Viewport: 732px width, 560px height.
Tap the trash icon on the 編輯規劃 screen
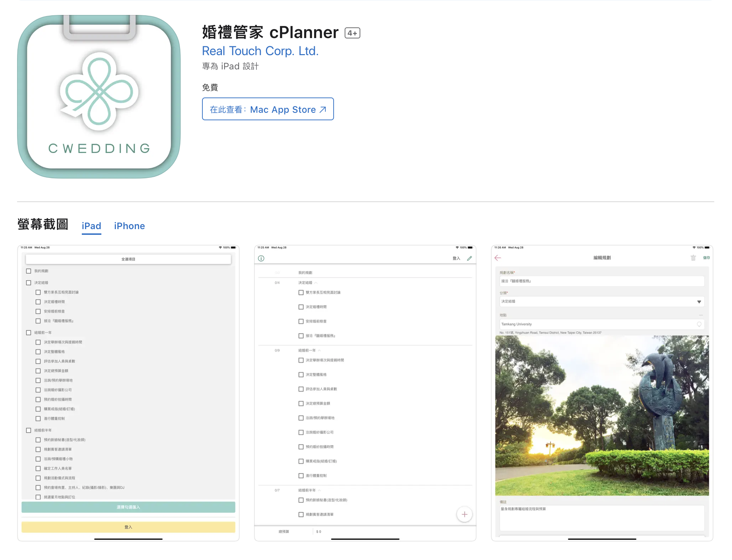coord(693,258)
